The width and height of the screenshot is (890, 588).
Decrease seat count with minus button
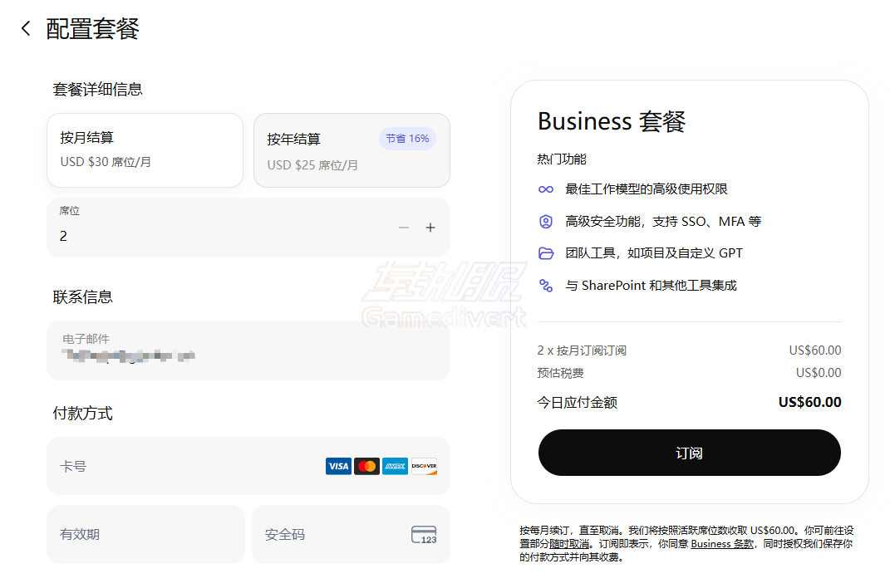(404, 228)
